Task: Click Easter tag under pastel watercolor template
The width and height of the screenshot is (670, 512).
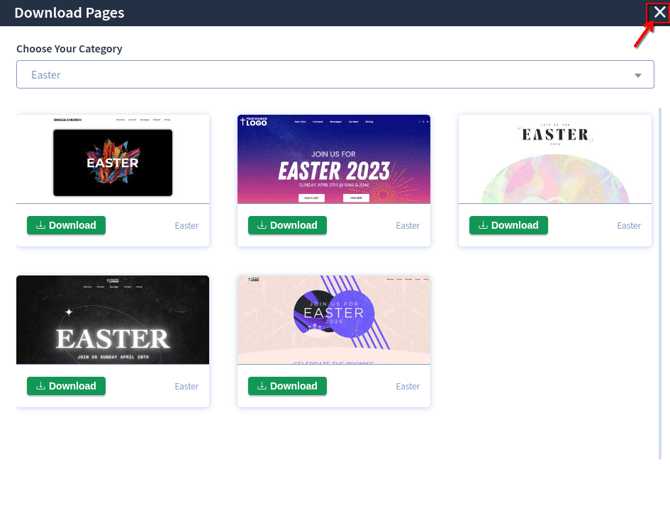Action: [629, 226]
